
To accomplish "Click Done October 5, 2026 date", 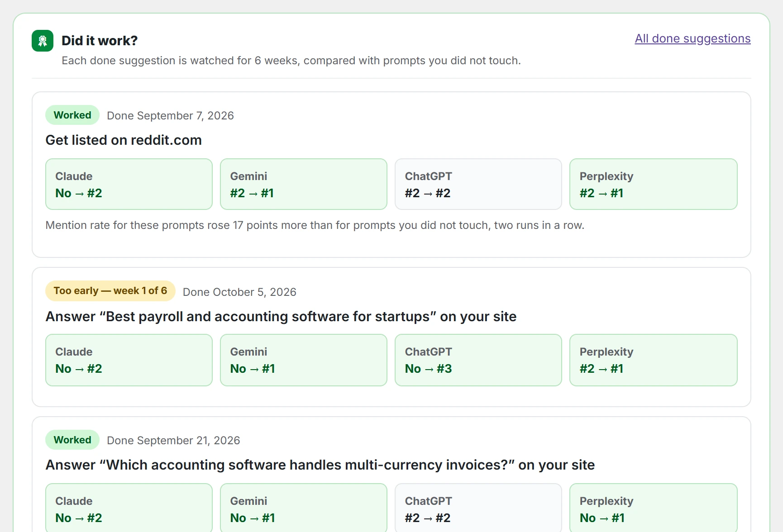I will coord(239,292).
